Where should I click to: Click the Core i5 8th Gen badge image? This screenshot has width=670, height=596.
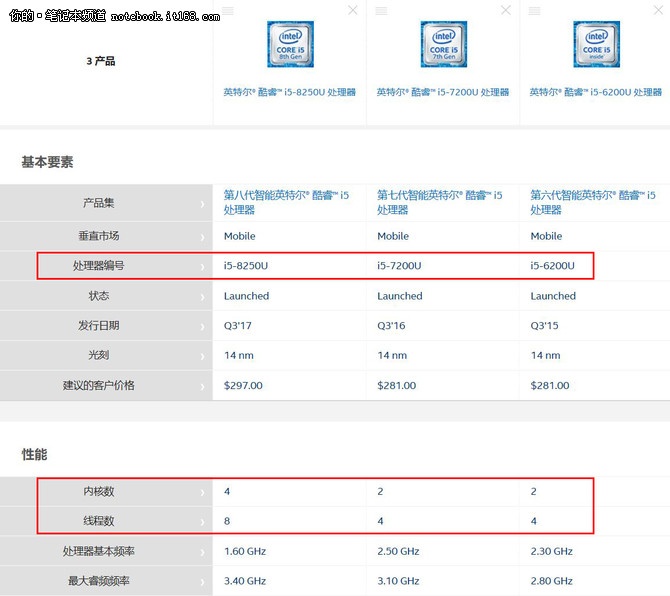291,44
